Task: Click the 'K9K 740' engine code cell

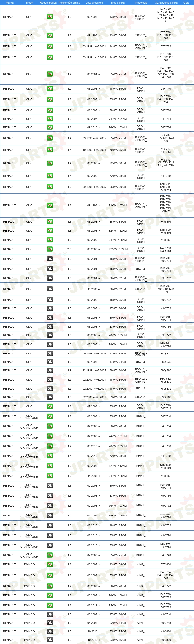Action: click(166, 614)
